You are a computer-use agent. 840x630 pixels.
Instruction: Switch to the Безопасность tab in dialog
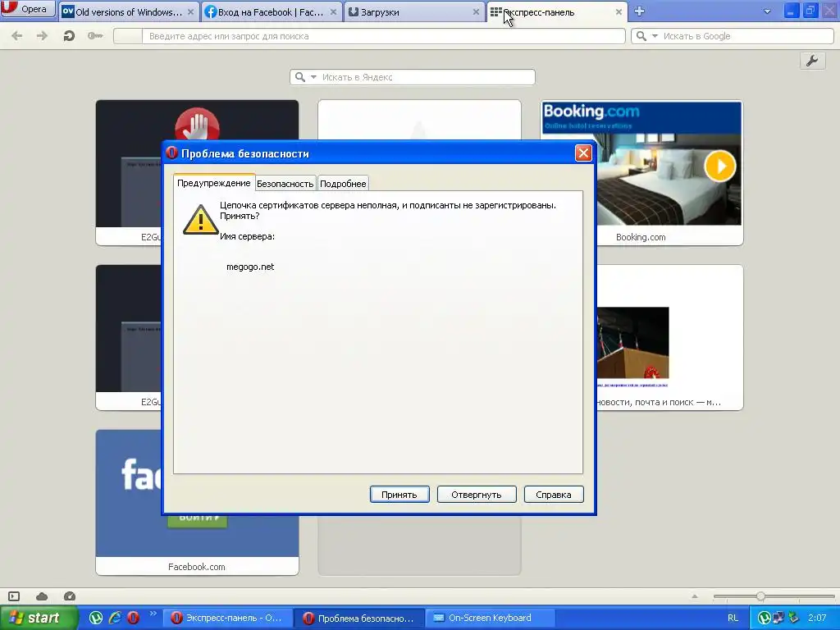pyautogui.click(x=285, y=183)
